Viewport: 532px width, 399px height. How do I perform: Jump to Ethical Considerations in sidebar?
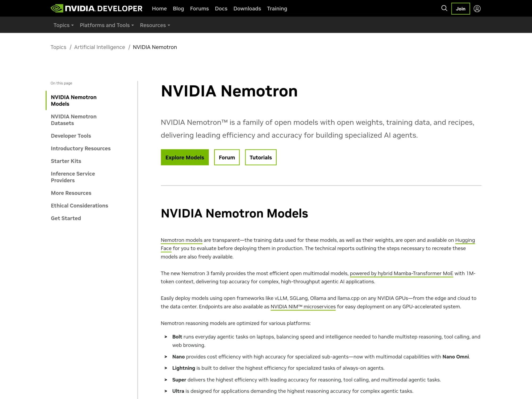click(79, 206)
